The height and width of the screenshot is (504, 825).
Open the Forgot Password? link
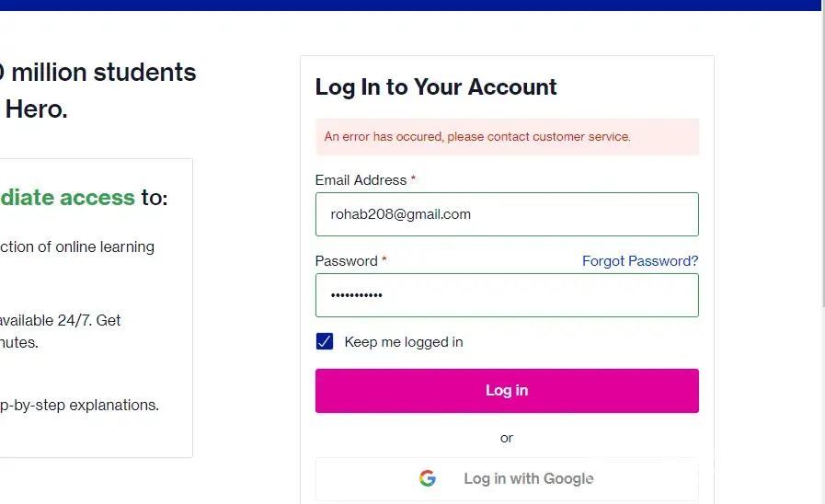(640, 261)
